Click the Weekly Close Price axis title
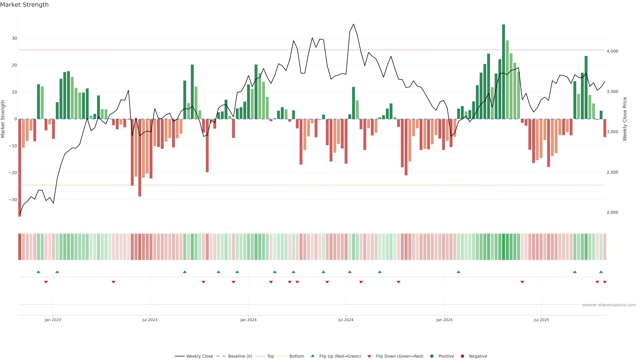Viewport: 644px width, 362px height. point(625,119)
